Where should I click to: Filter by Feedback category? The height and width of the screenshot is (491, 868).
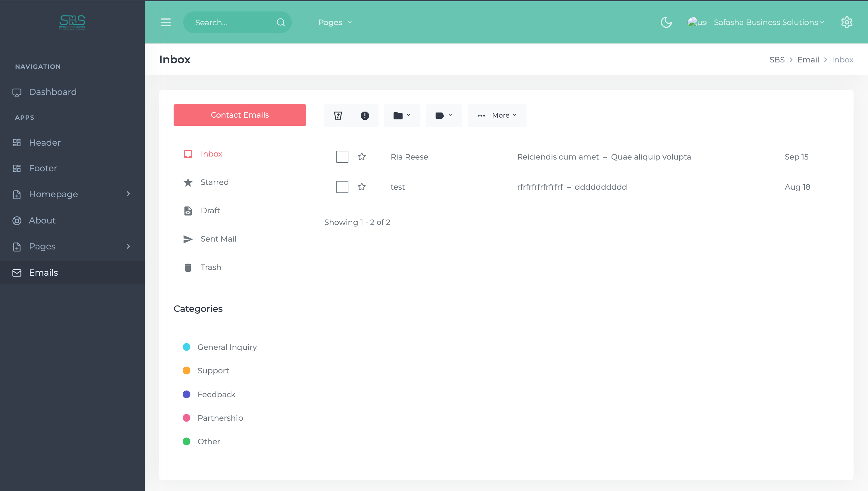(x=209, y=394)
